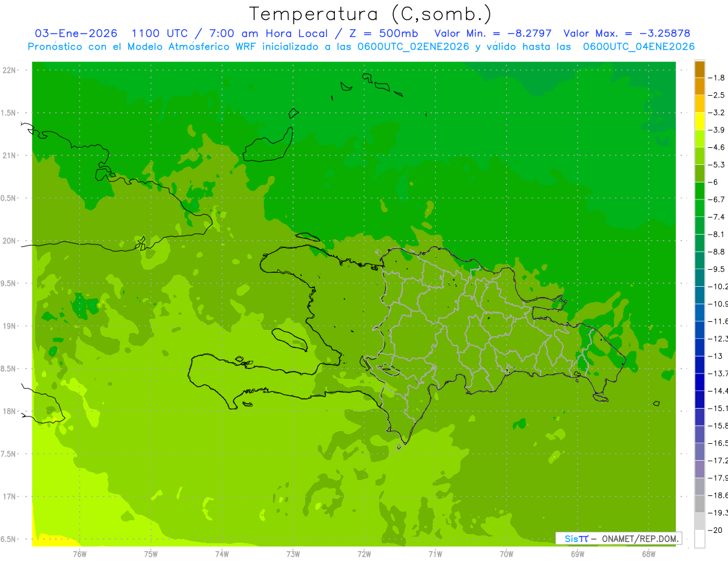Click the '-2.5' colorbar label
The image size is (728, 562).
(716, 95)
